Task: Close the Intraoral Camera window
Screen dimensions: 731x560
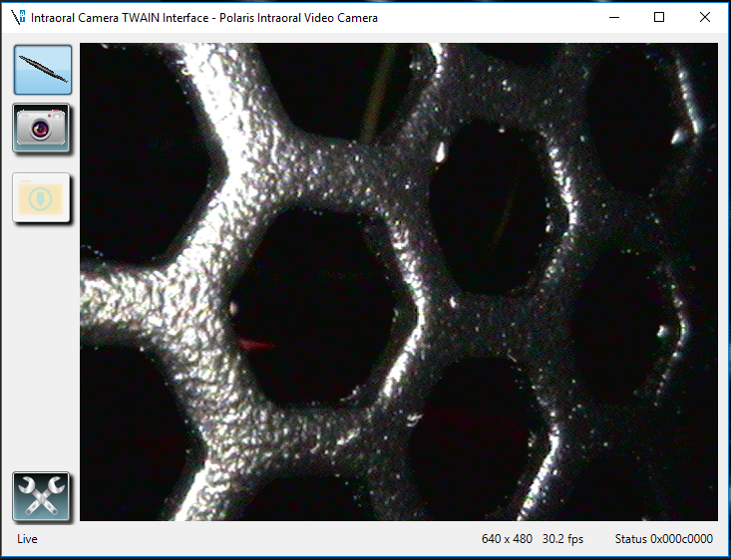Action: pos(705,17)
